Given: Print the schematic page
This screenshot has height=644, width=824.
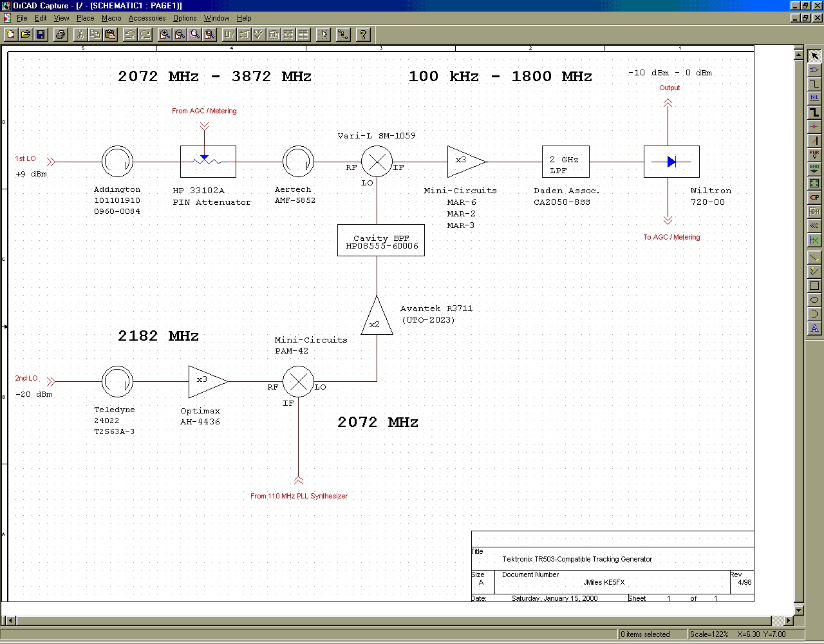Looking at the screenshot, I should (x=61, y=34).
